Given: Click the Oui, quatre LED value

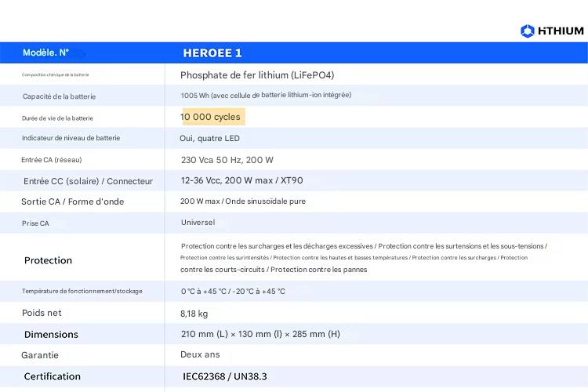Looking at the screenshot, I should [x=209, y=138].
